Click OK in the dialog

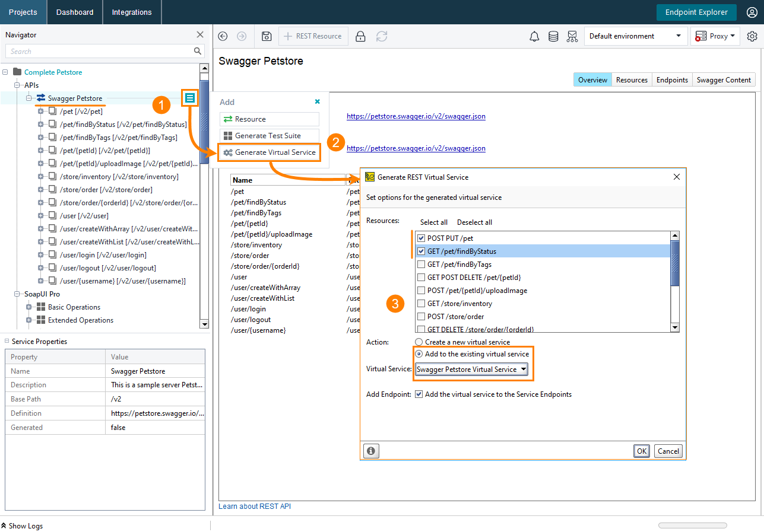[x=642, y=451]
